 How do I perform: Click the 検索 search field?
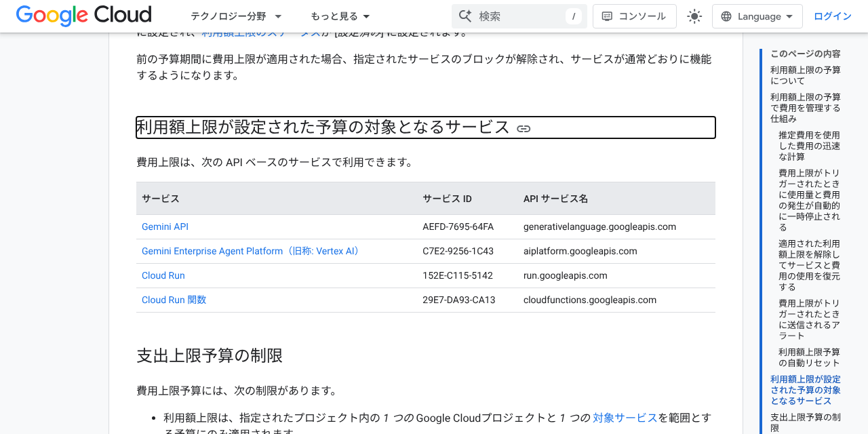point(519,16)
